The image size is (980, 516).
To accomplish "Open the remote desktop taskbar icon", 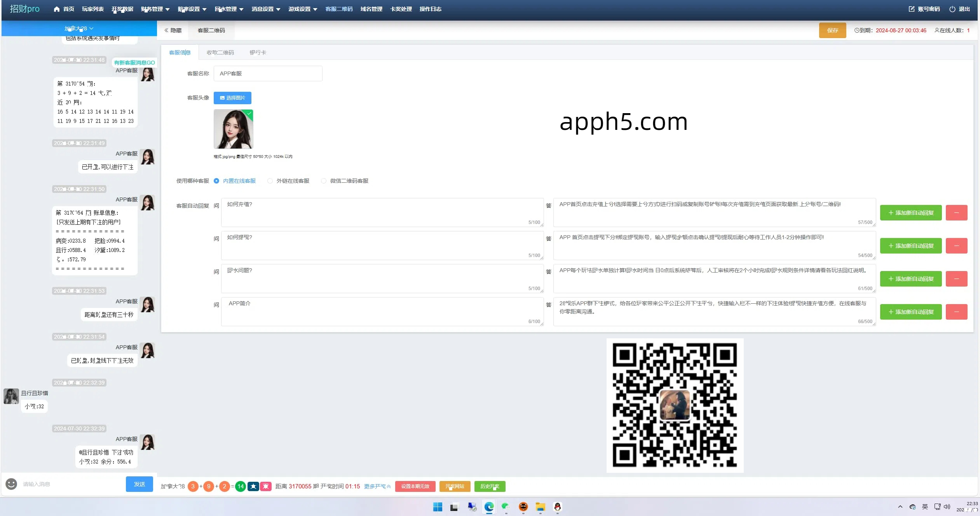I will [x=472, y=507].
